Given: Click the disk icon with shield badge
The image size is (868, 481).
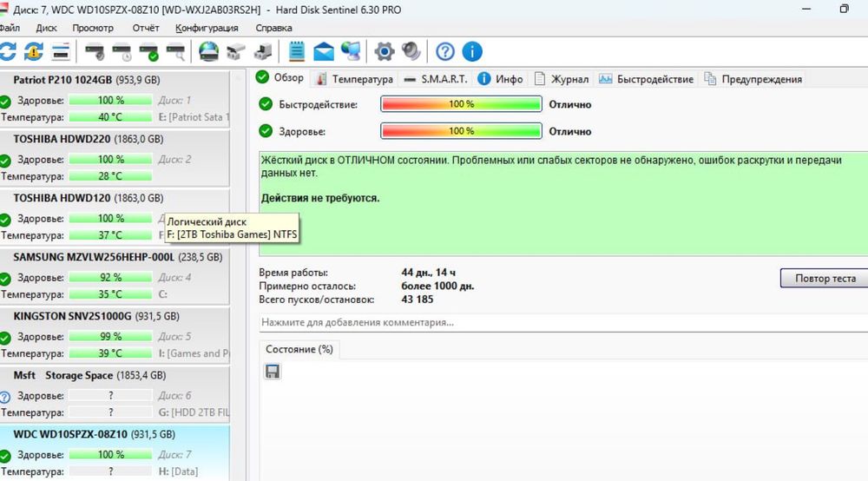Looking at the screenshot, I should [95, 51].
